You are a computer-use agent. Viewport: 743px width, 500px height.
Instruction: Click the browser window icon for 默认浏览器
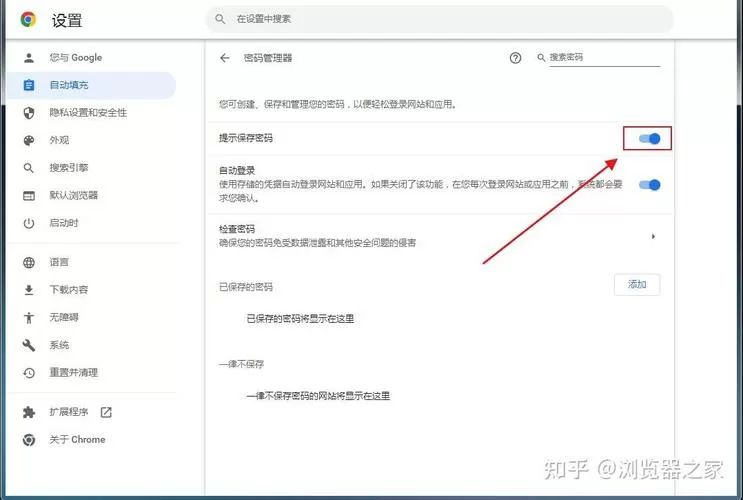29,195
